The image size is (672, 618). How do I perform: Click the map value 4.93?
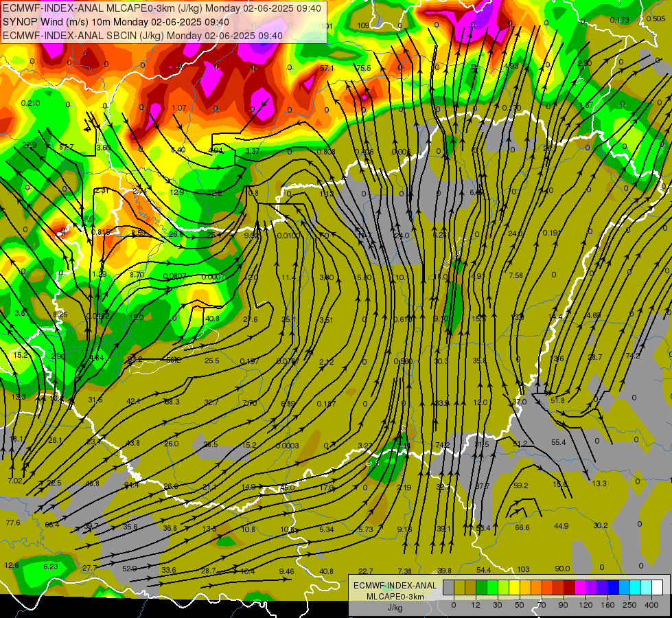511,66
